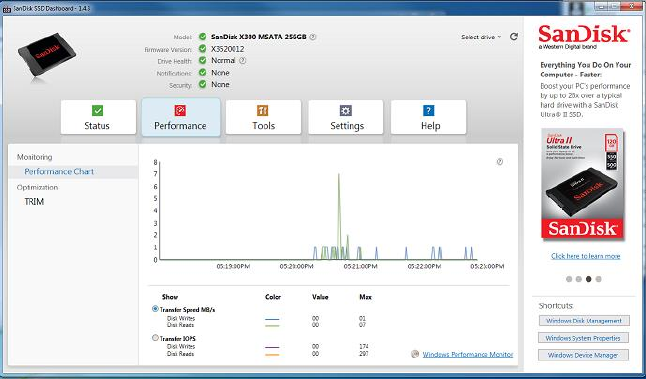The image size is (646, 379).
Task: Click the SanDisk SSD drive image
Action: click(46, 56)
